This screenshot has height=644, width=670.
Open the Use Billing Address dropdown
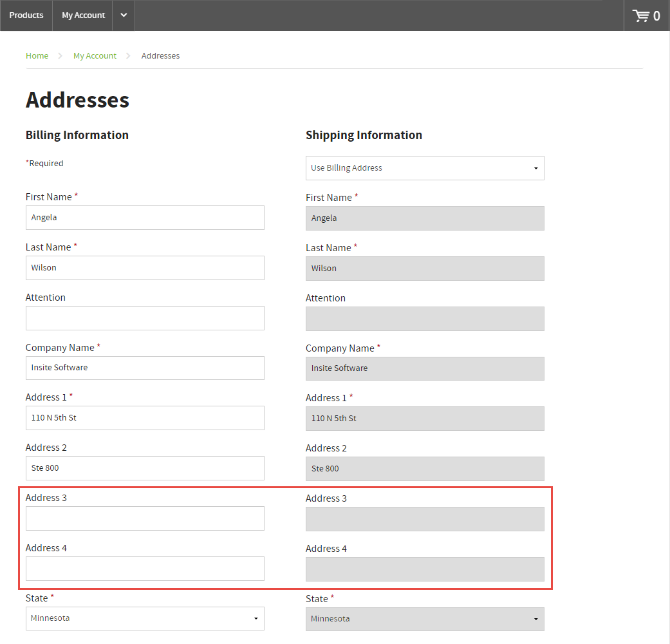coord(425,168)
